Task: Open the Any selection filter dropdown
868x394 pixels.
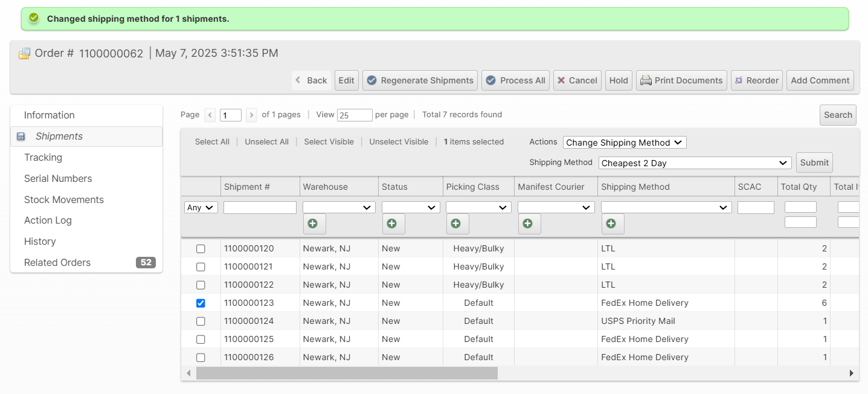Action: [x=201, y=207]
